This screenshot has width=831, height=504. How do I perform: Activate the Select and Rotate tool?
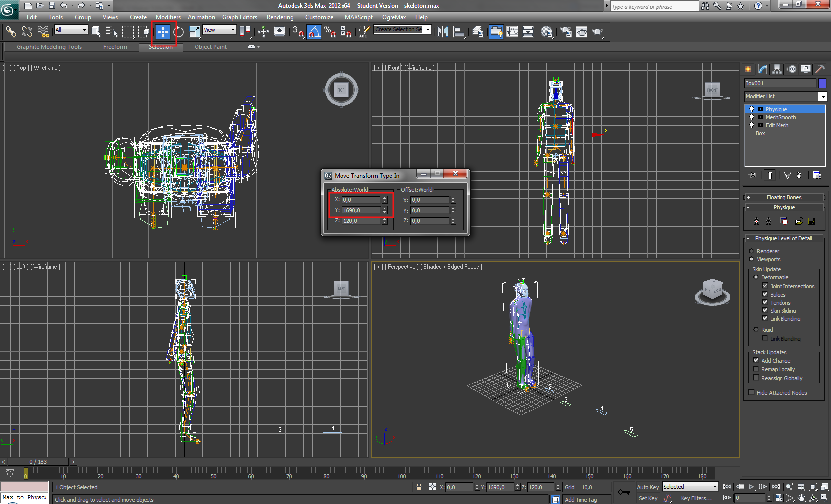pyautogui.click(x=178, y=32)
